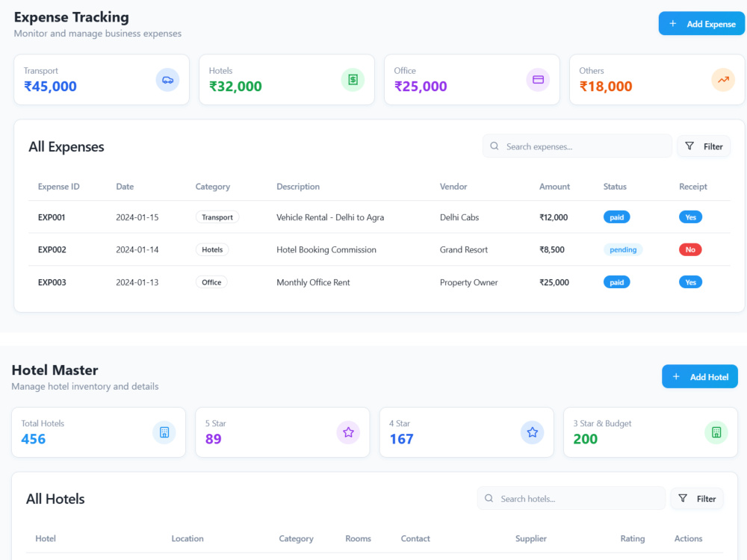Click Vehicle Rental - Delhi to Agra description
This screenshot has height=560, width=747.
330,217
